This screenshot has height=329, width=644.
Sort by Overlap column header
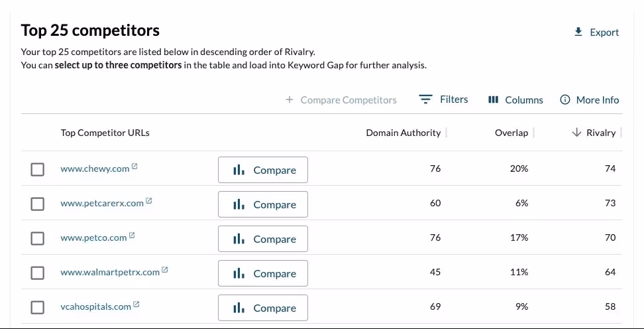511,133
